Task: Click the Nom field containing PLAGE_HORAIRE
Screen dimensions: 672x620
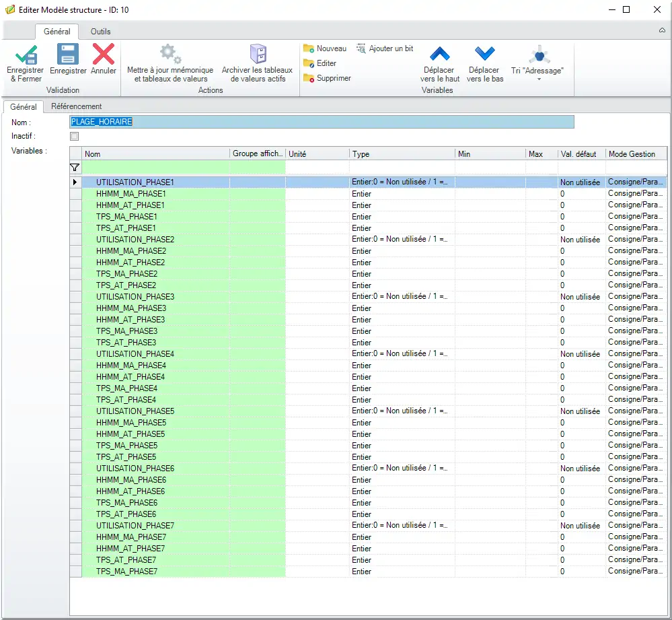Action: 322,122
